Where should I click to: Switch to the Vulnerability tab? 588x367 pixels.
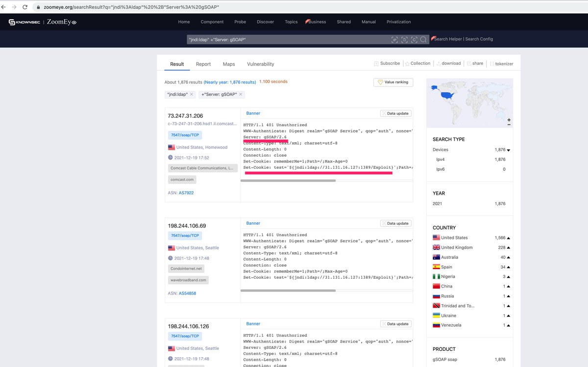pos(261,64)
